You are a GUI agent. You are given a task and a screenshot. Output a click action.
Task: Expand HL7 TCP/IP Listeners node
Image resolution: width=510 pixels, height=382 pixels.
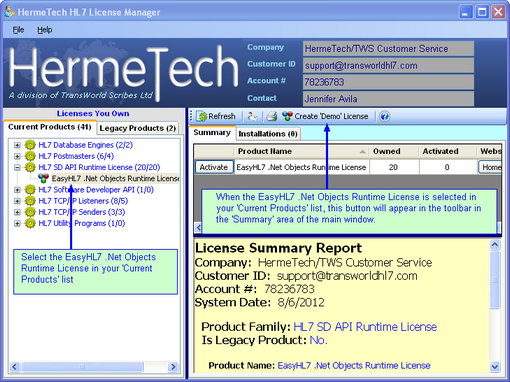(x=17, y=201)
